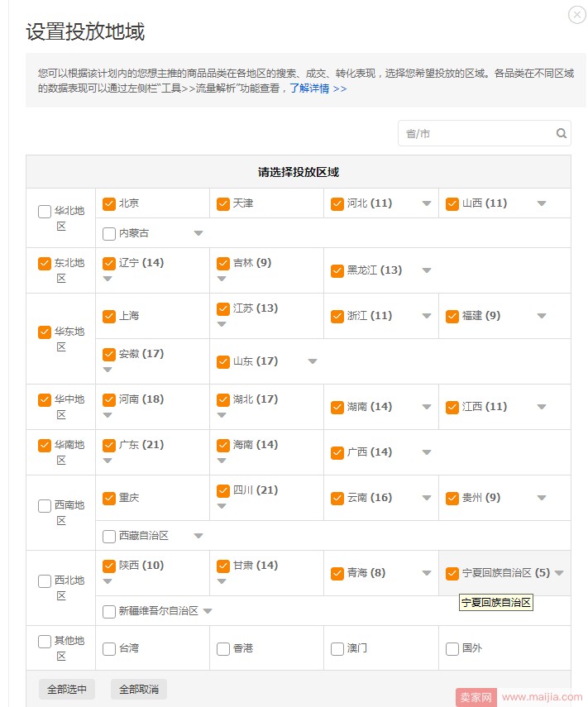Check the 台湾 checkbox
Viewport: 588px width, 707px height.
[x=109, y=649]
